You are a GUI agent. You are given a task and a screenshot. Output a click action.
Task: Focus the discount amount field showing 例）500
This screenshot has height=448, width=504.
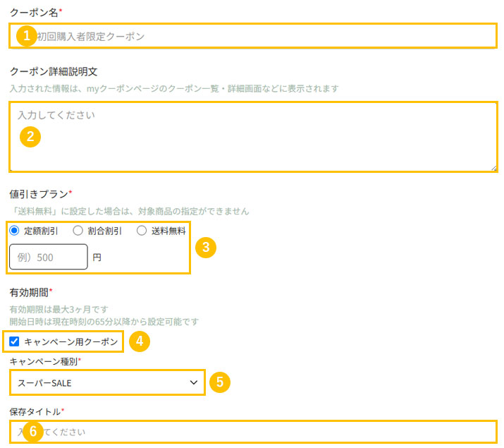click(x=49, y=257)
